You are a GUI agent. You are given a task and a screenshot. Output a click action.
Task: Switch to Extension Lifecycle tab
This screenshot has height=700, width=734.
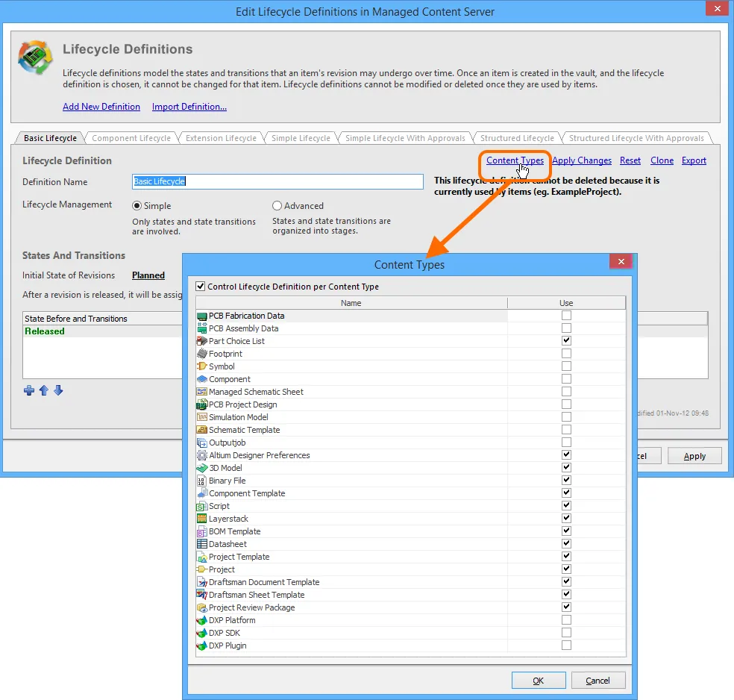click(x=221, y=138)
